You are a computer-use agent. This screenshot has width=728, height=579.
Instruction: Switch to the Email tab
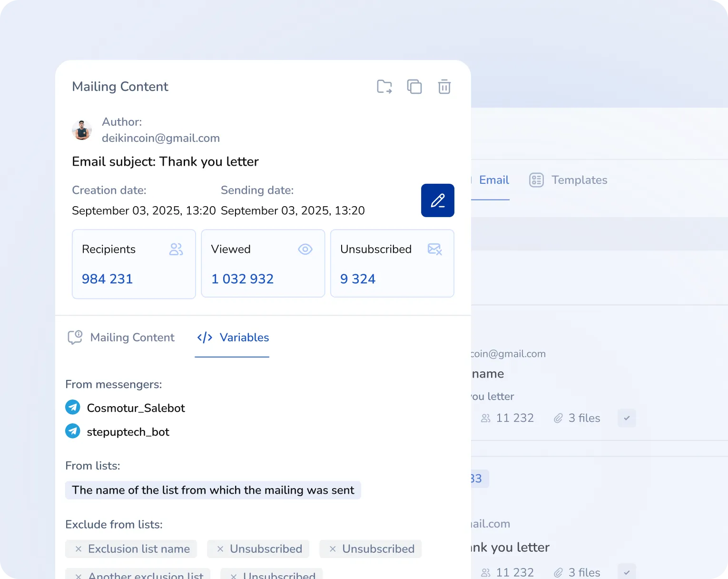click(494, 180)
